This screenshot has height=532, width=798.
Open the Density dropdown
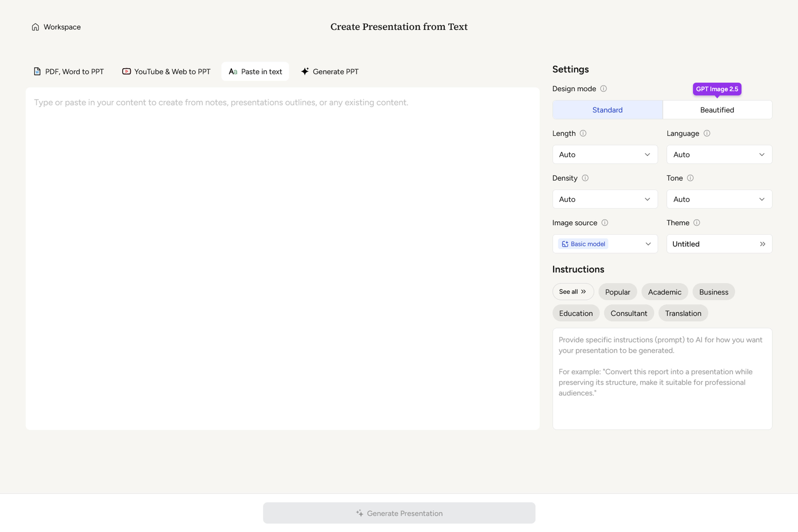[605, 199]
